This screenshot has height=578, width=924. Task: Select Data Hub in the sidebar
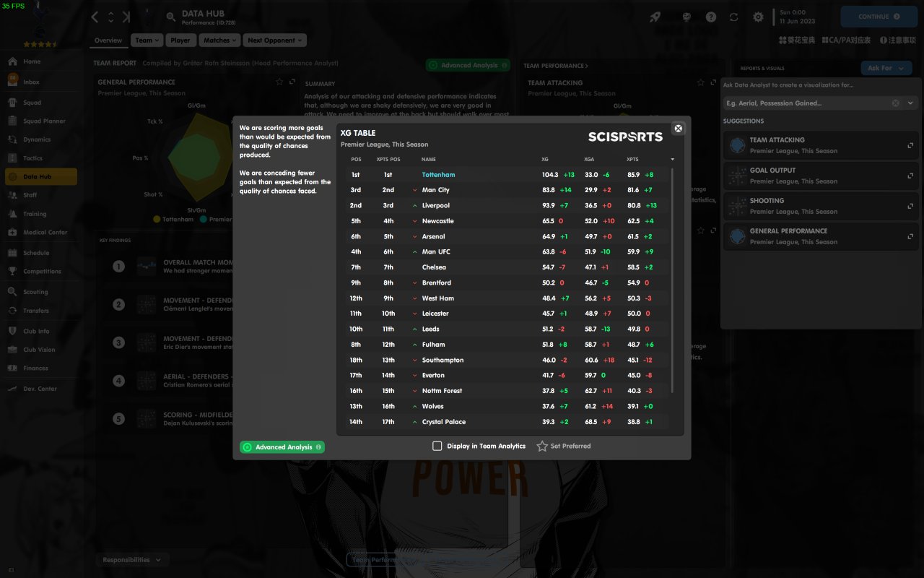click(40, 177)
